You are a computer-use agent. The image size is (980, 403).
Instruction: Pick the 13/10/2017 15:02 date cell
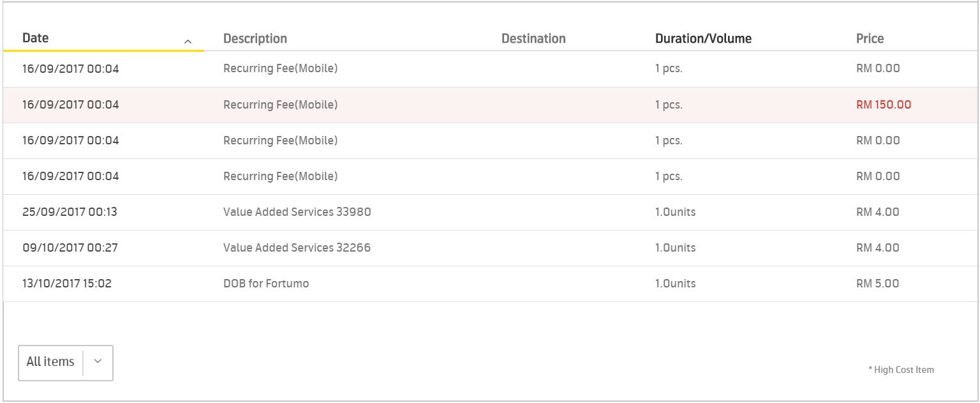pyautogui.click(x=67, y=284)
